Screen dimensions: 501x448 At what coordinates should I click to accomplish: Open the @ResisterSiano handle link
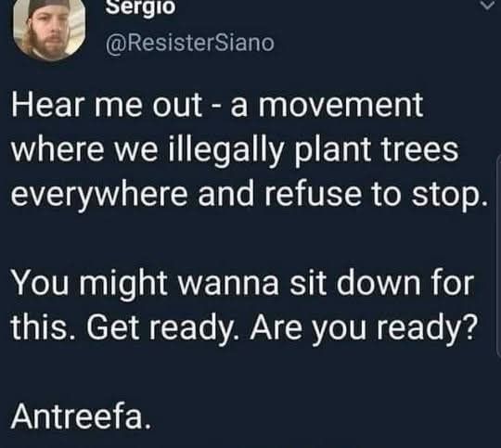click(x=190, y=44)
